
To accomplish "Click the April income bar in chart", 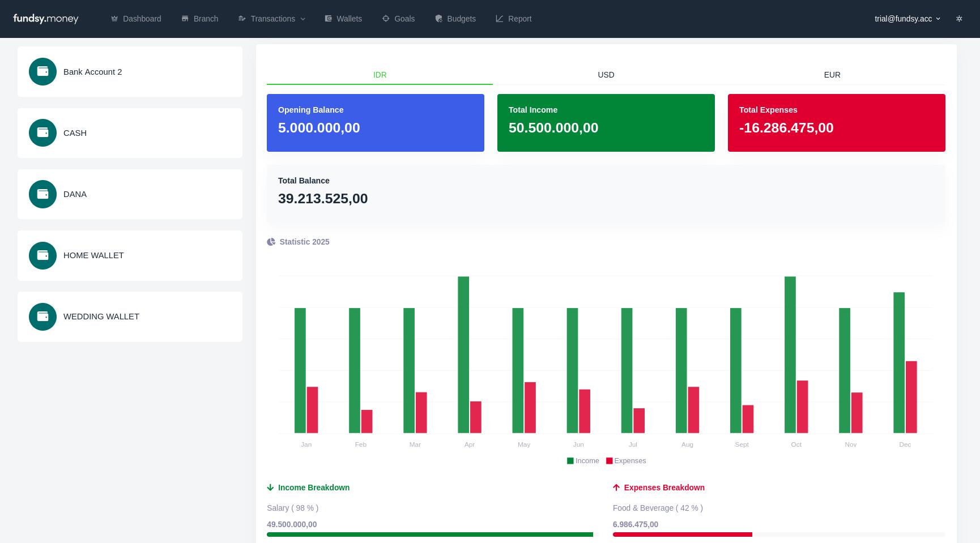I will 463,354.
